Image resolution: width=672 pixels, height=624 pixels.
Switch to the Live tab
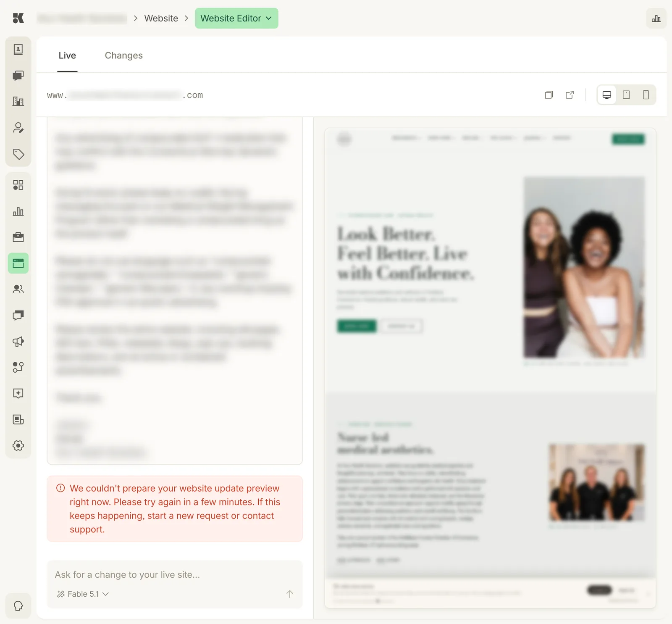[x=67, y=55]
